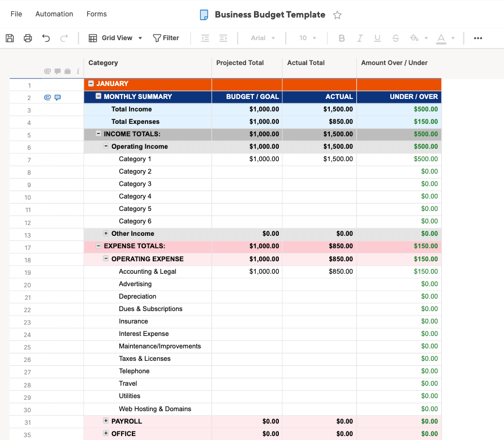Star the Business Budget Template as favorite

point(337,15)
